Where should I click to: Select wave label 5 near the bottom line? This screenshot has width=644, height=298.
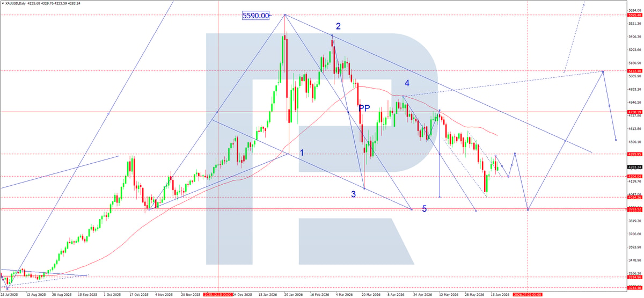[424, 209]
